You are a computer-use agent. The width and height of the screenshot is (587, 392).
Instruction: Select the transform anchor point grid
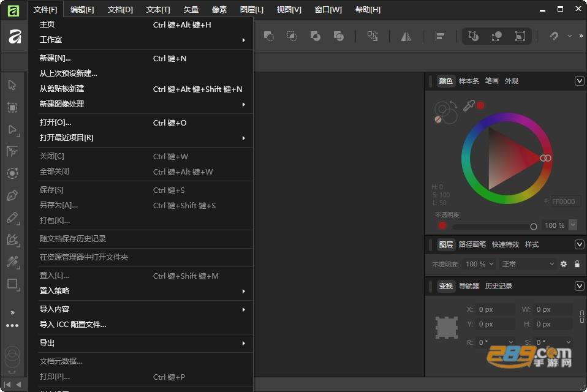pos(447,327)
